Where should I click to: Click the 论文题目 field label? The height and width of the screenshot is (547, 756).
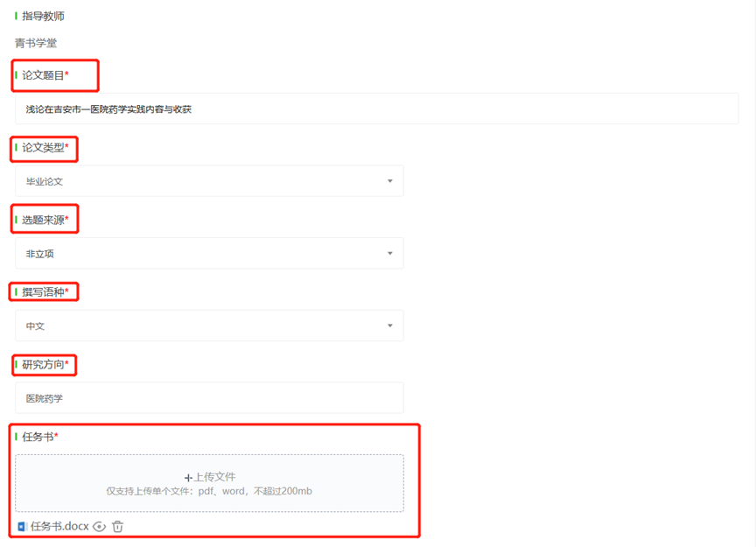click(43, 75)
